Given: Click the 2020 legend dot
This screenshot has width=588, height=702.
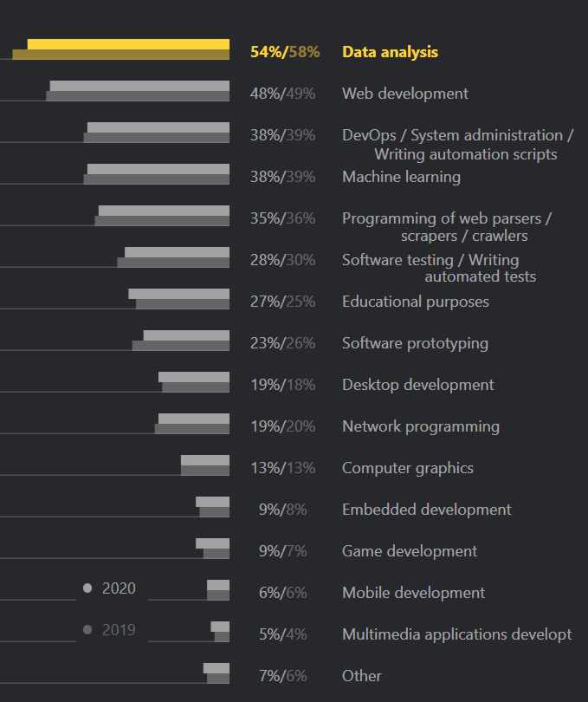Looking at the screenshot, I should 87,588.
